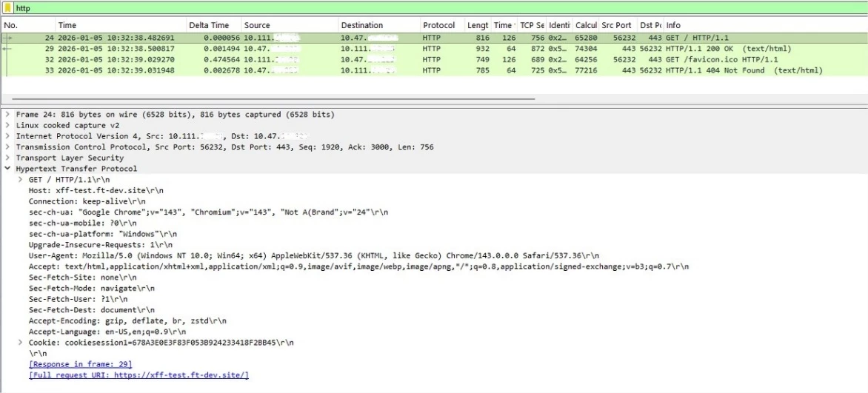The image size is (868, 393).
Task: Select the Sec-Fetch-Mode: navigate line
Action: pyautogui.click(x=91, y=288)
